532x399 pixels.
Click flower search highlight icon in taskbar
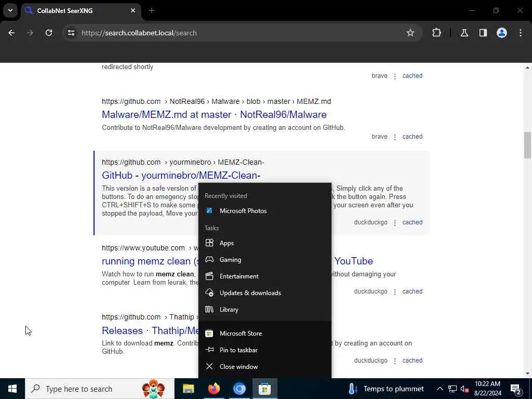153,389
